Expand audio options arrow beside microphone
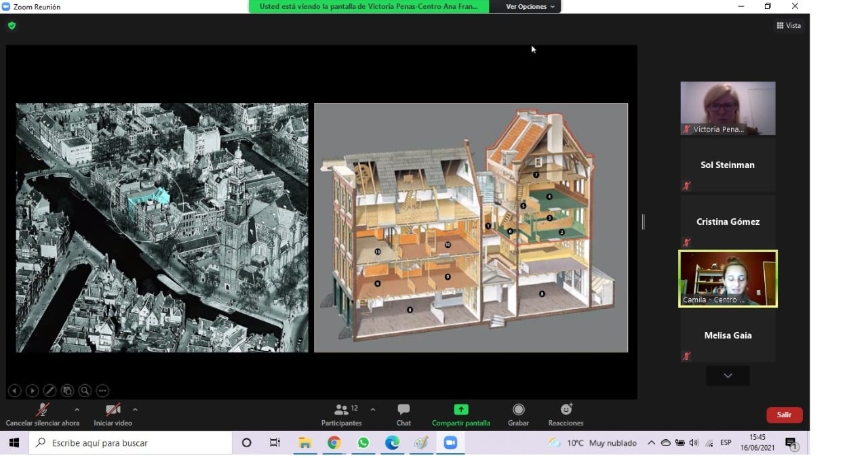 pos(77,409)
